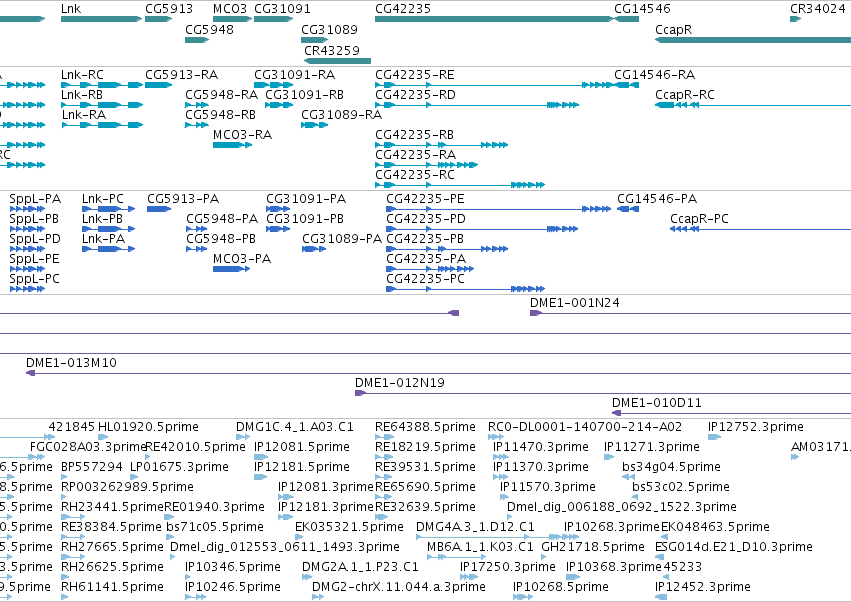Click the EK035321.5prime EST label
This screenshot has height=602, width=851.
click(x=349, y=527)
